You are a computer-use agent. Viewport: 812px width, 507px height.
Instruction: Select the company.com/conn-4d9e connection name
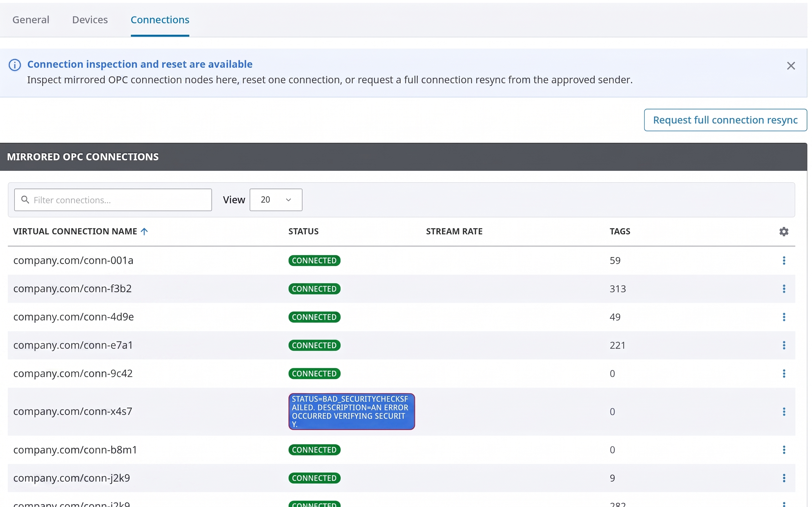click(x=73, y=317)
